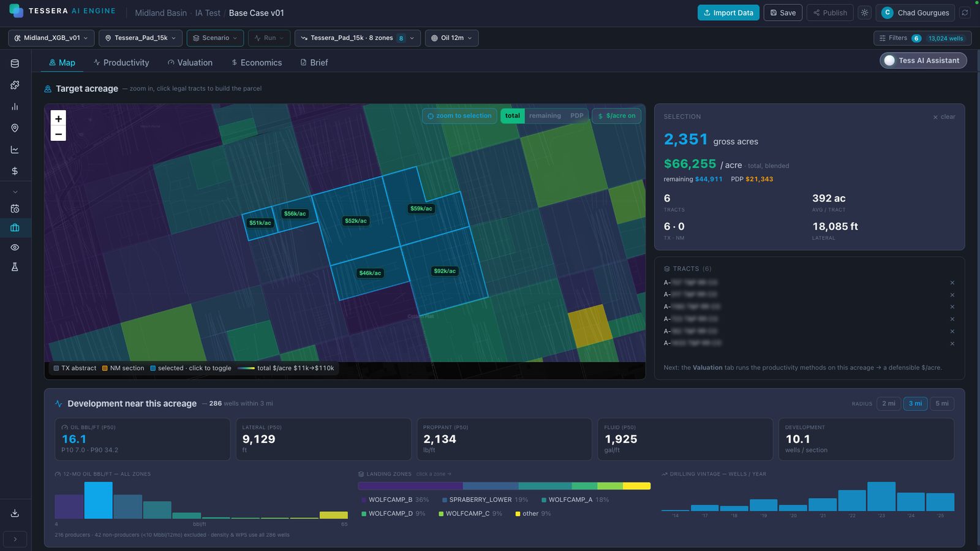Click the refresh icon beside Chad Gourgues

(965, 12)
